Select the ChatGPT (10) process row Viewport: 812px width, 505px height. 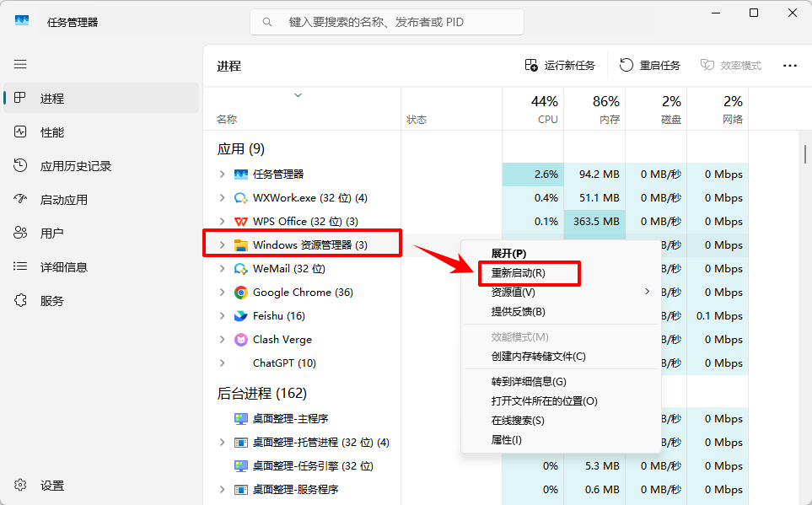pyautogui.click(x=476, y=363)
